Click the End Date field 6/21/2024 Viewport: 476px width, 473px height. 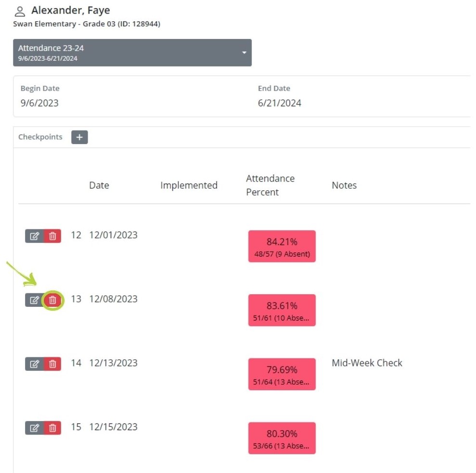click(x=279, y=103)
